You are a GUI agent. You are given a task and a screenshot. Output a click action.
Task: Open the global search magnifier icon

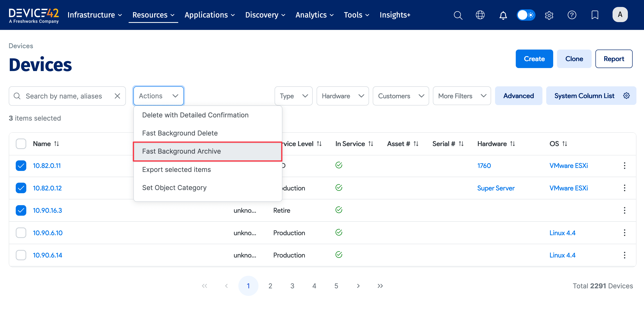click(458, 15)
